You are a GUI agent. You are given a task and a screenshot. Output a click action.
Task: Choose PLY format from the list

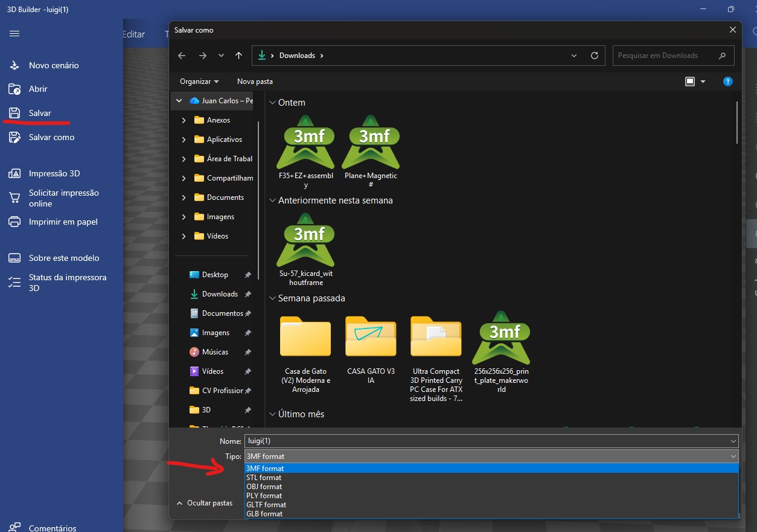[491, 496]
